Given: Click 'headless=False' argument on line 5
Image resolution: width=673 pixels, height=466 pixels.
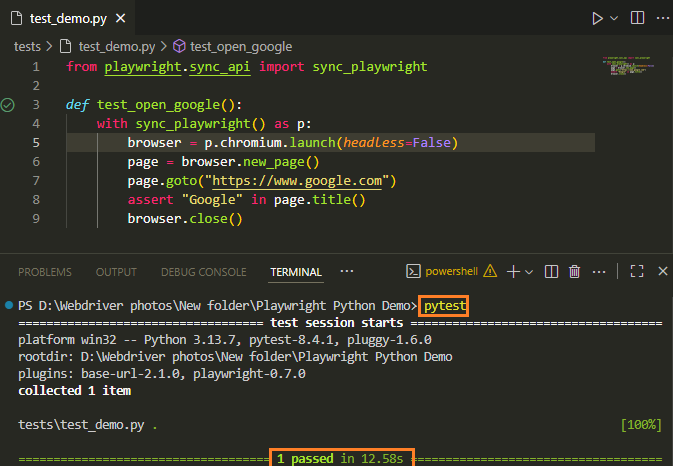Looking at the screenshot, I should click(397, 142).
